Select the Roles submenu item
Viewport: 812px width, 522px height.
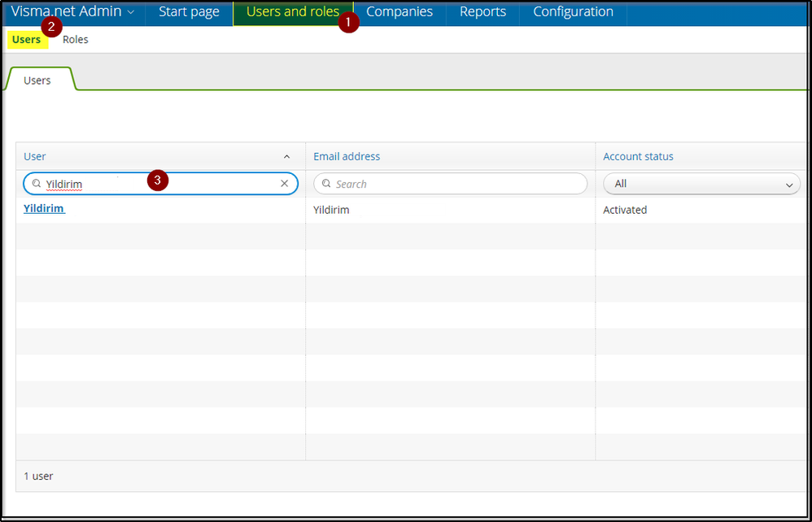(x=76, y=39)
